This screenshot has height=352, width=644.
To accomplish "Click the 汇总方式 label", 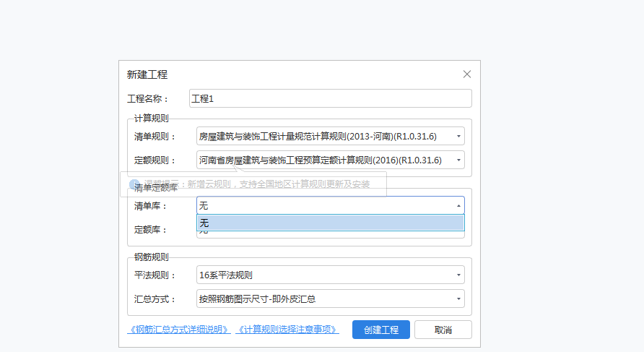I will (155, 299).
